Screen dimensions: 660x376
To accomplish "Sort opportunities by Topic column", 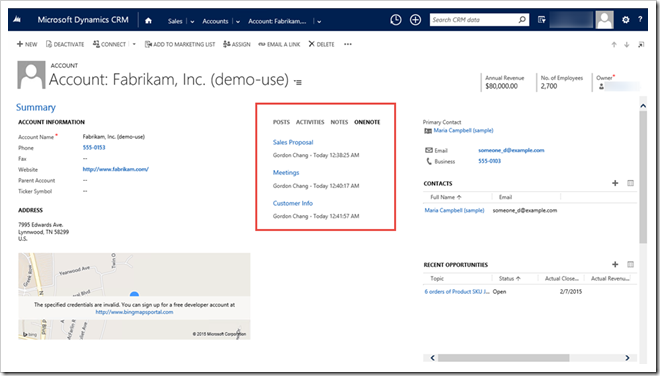I will 437,278.
